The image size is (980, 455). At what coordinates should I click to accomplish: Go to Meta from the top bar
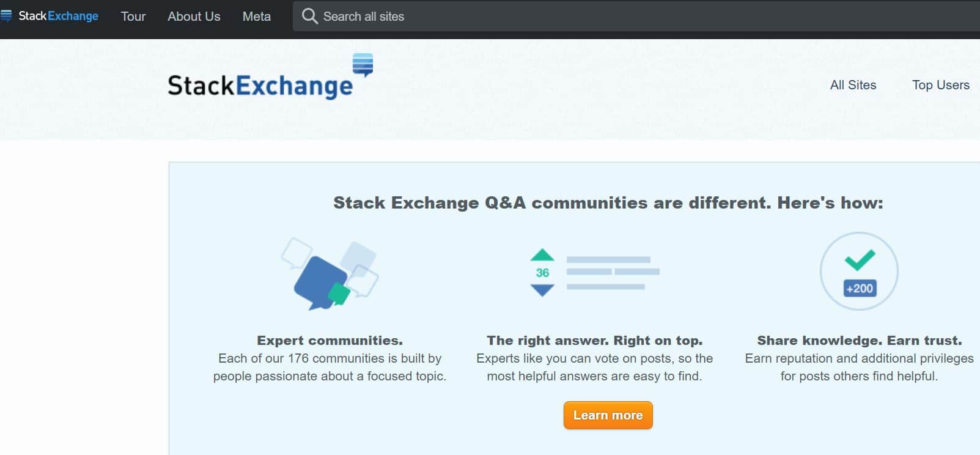pos(257,17)
